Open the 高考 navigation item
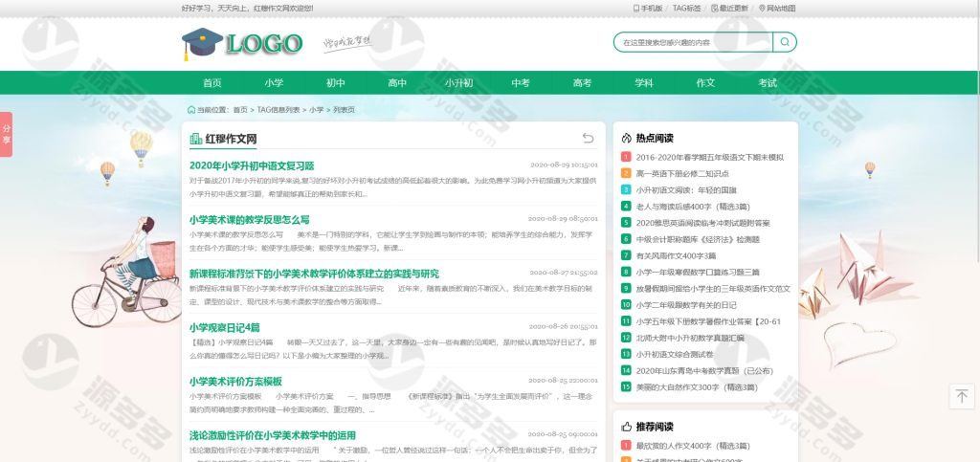980x462 pixels. pos(582,83)
